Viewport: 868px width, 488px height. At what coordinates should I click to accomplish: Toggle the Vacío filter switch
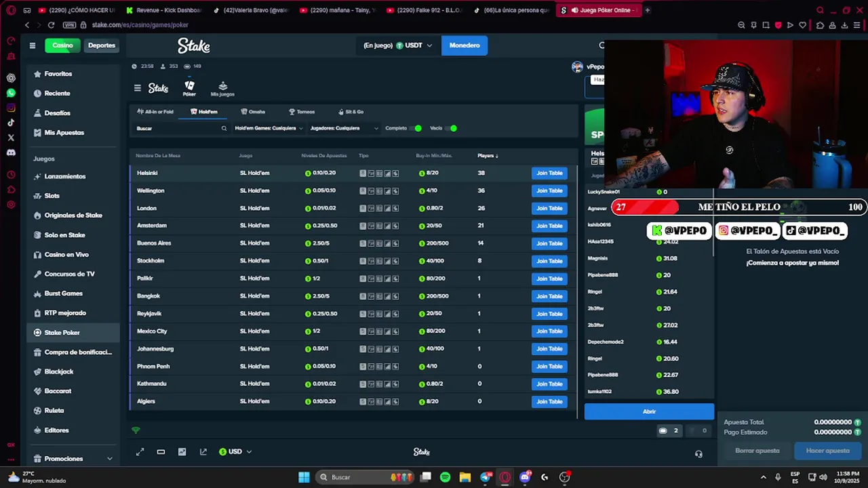point(451,128)
